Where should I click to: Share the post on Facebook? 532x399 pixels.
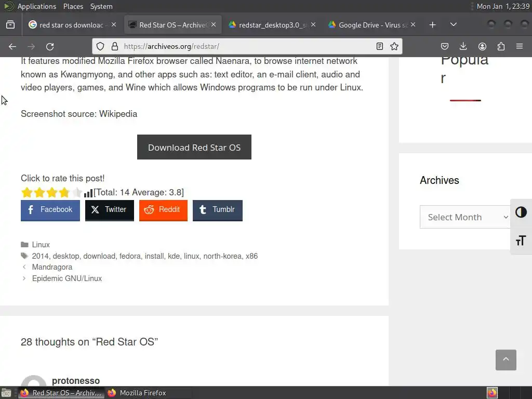pyautogui.click(x=50, y=210)
